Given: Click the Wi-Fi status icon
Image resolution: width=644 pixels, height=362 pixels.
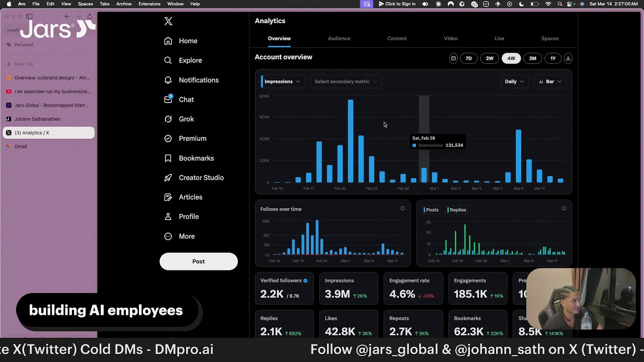Looking at the screenshot, I should tap(548, 4).
